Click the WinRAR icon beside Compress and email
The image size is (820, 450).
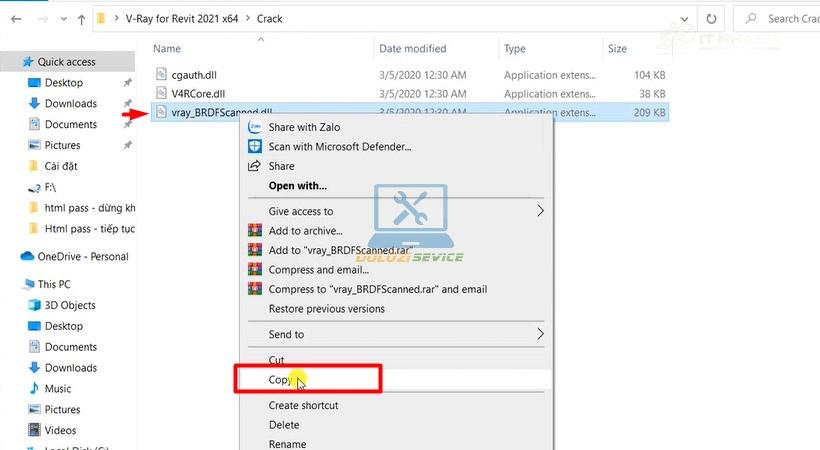point(255,269)
